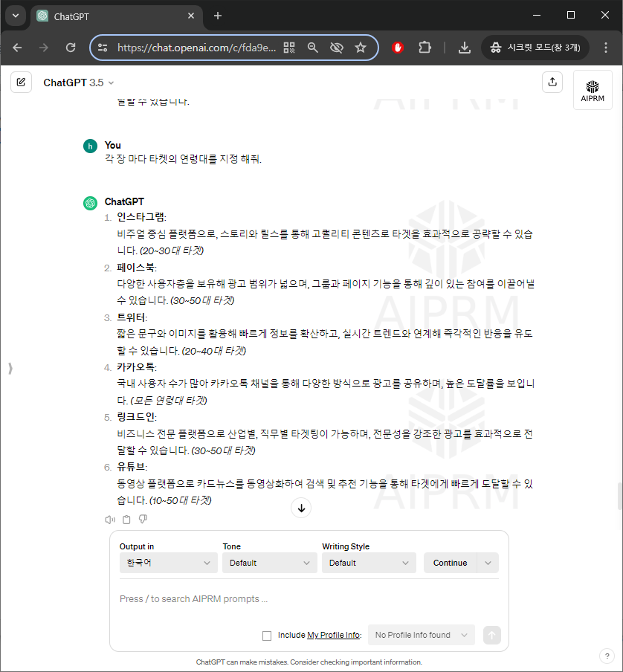Click the (20~30대 타겟) text
623x672 pixels.
pyautogui.click(x=172, y=251)
